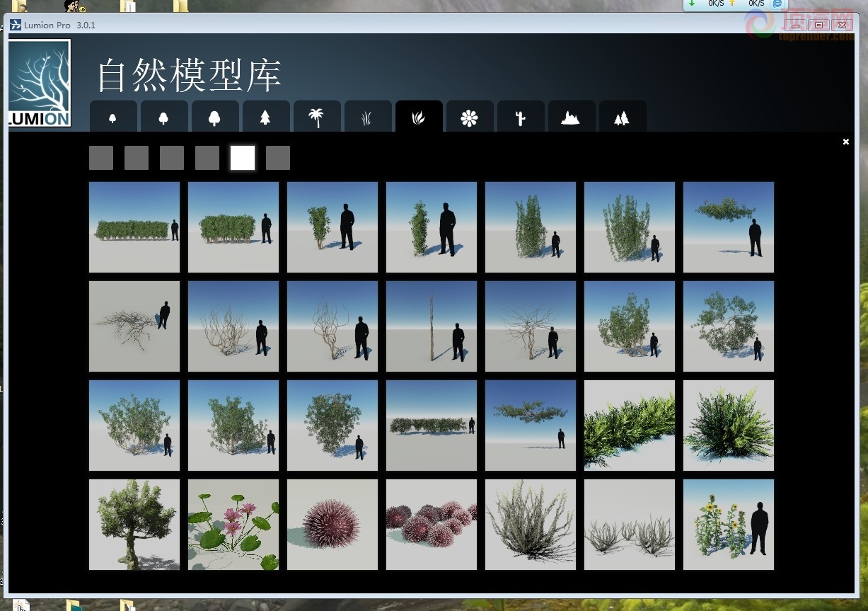Choose the single fern clump model
Screen dimensions: 868x611
tap(729, 426)
